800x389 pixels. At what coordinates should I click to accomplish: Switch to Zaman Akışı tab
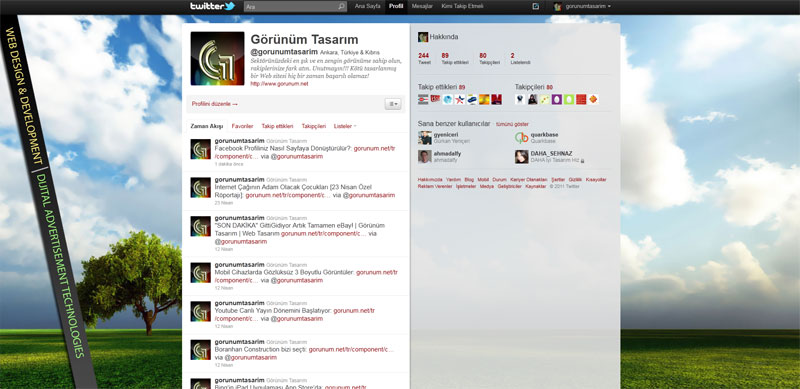pos(207,126)
